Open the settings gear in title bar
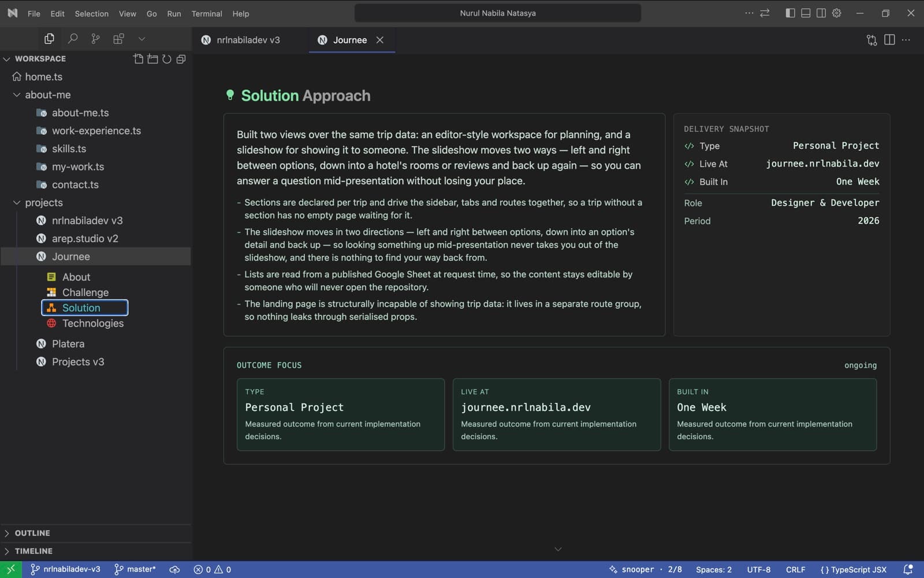The width and height of the screenshot is (924, 578). click(x=837, y=13)
